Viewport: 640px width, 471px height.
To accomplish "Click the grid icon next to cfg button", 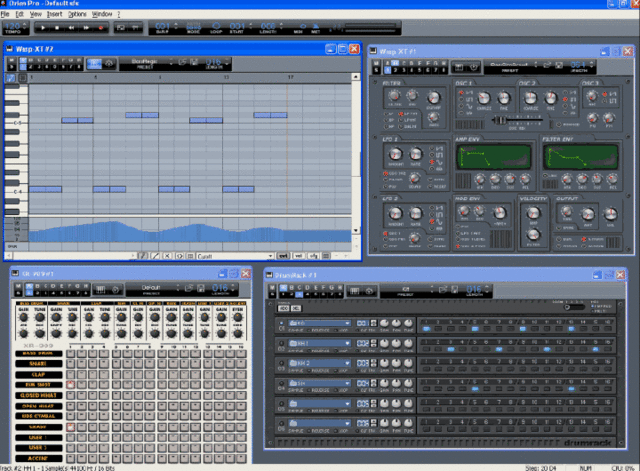I will (326, 256).
